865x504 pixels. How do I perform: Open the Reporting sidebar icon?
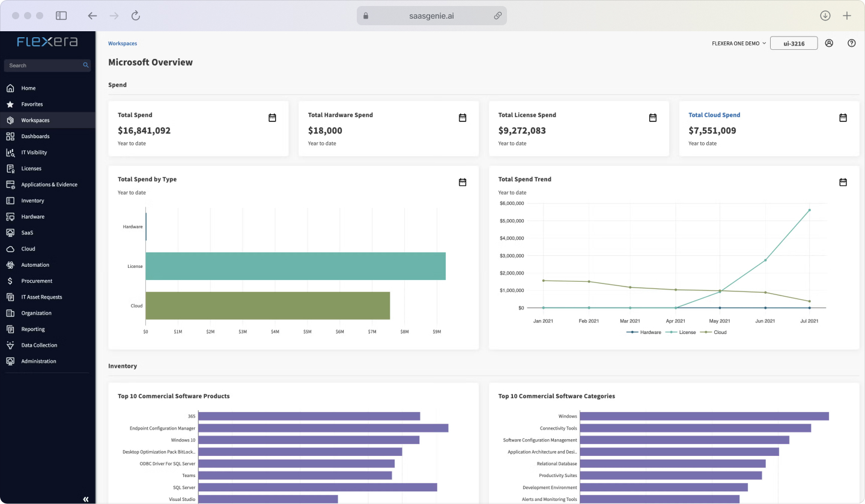(x=10, y=329)
